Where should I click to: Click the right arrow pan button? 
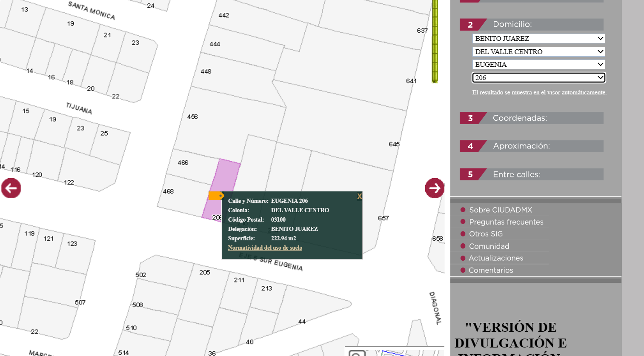coord(435,188)
